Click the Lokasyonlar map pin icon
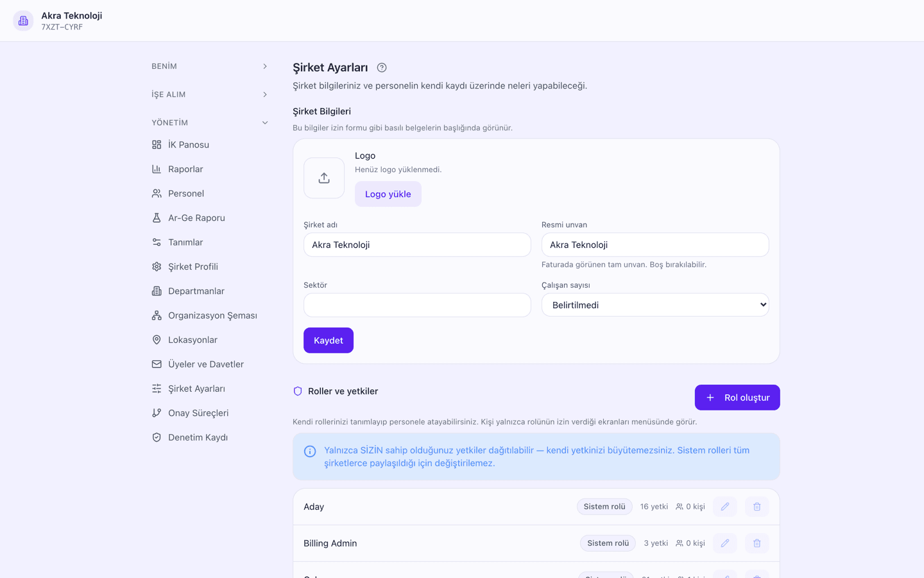 pyautogui.click(x=157, y=340)
